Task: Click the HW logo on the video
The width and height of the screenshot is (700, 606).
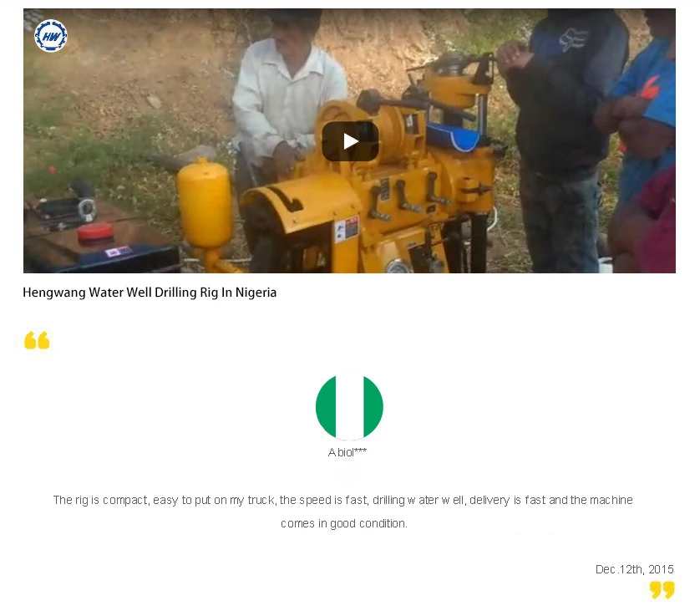Action: 50,36
